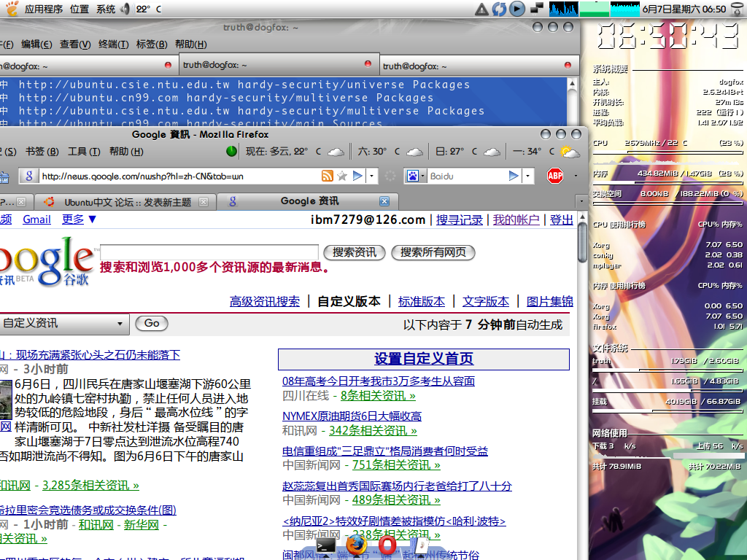This screenshot has width=747, height=560.
Task: Click the volume speaker icon in the top panel
Action: 125,9
